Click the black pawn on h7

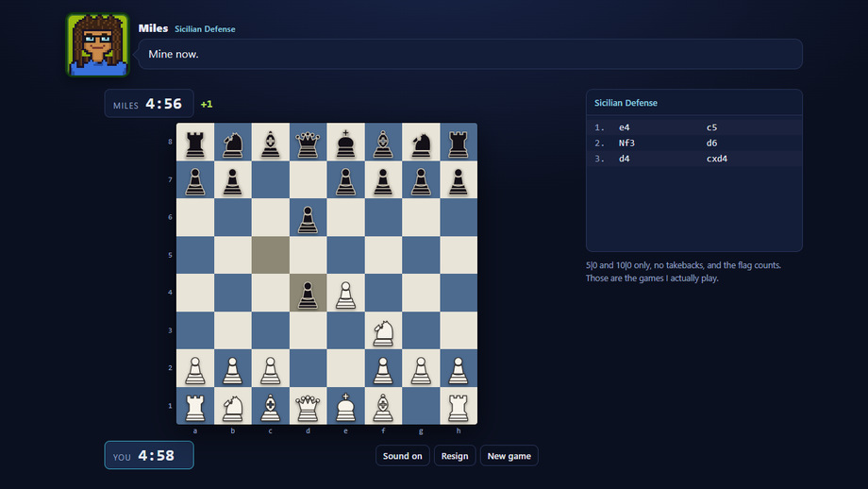coord(459,179)
